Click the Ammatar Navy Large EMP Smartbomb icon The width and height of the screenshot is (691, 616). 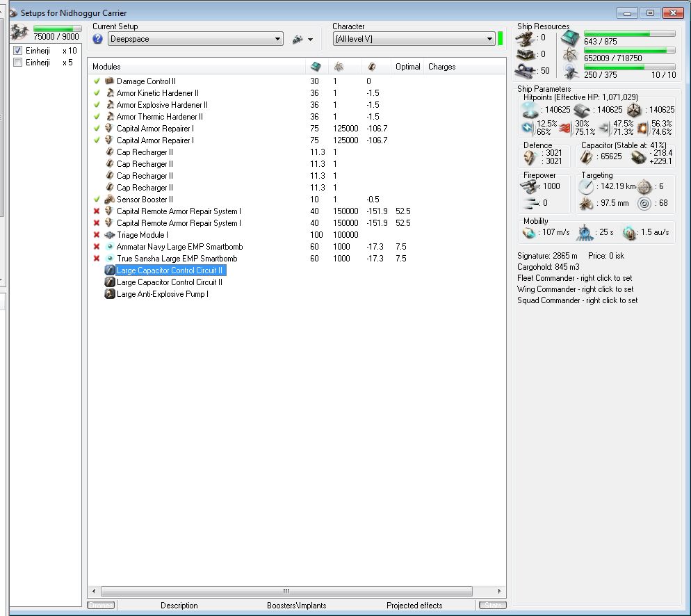pos(109,247)
